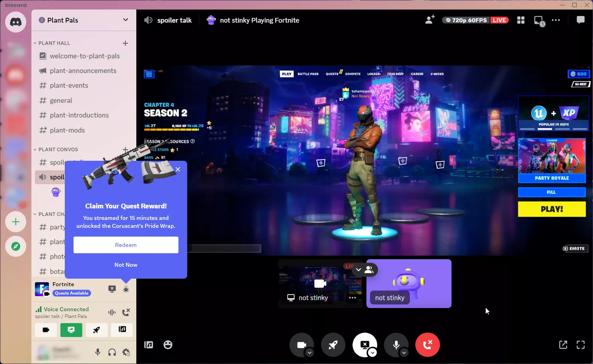Launch an Activity with the rocket icon

[333, 345]
